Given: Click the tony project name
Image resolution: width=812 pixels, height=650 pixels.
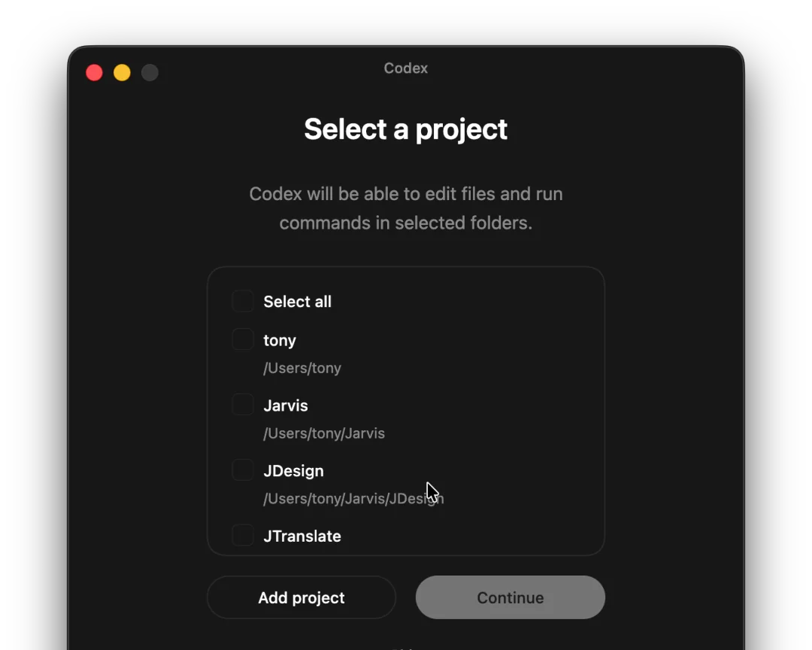Looking at the screenshot, I should coord(280,341).
